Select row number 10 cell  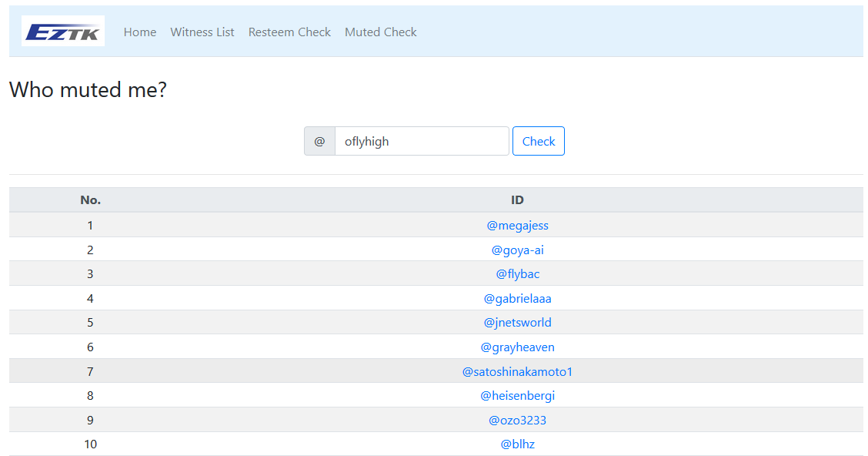[90, 444]
